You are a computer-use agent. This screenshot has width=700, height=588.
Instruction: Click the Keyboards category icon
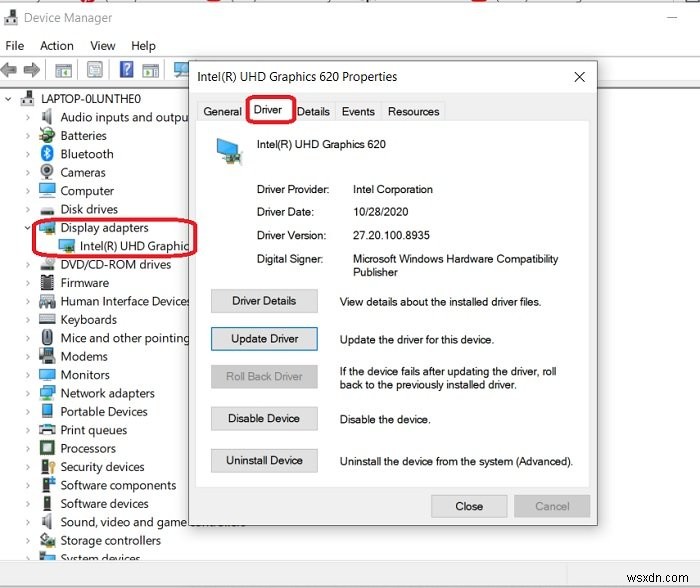(47, 319)
